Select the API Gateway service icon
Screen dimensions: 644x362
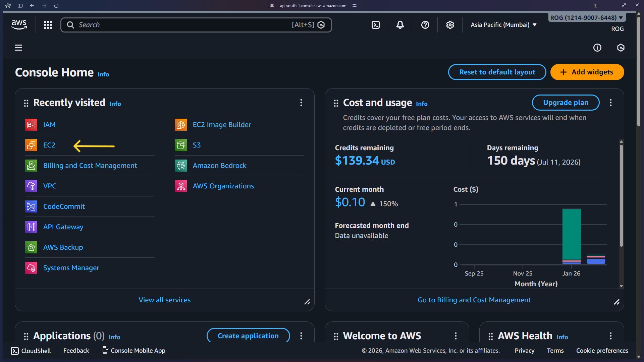pos(31,227)
